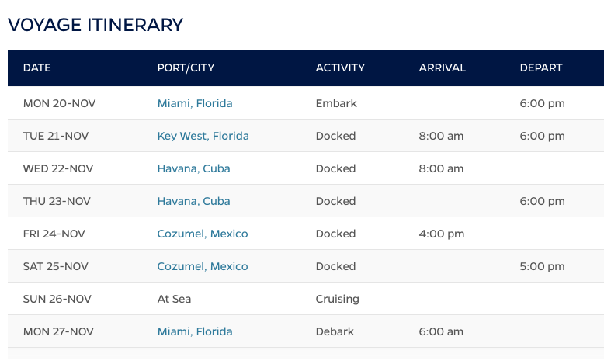Select the ACTIVITY column header
This screenshot has width=611, height=364.
[340, 68]
